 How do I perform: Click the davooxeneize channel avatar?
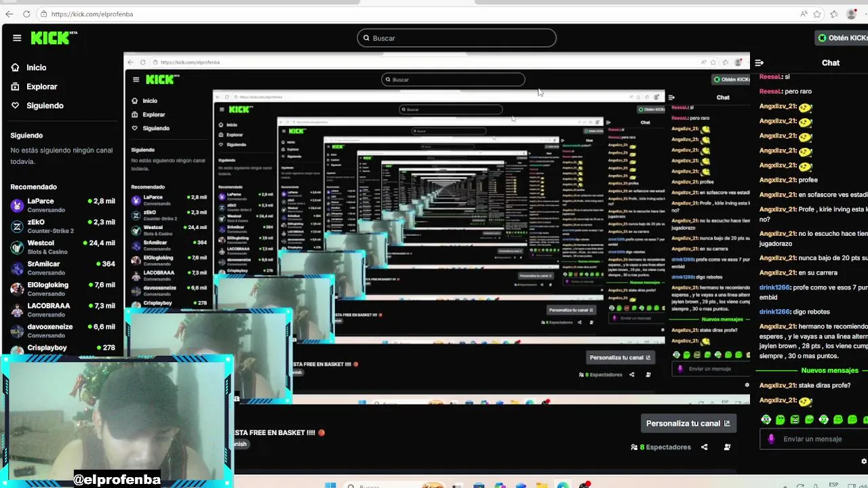17,331
